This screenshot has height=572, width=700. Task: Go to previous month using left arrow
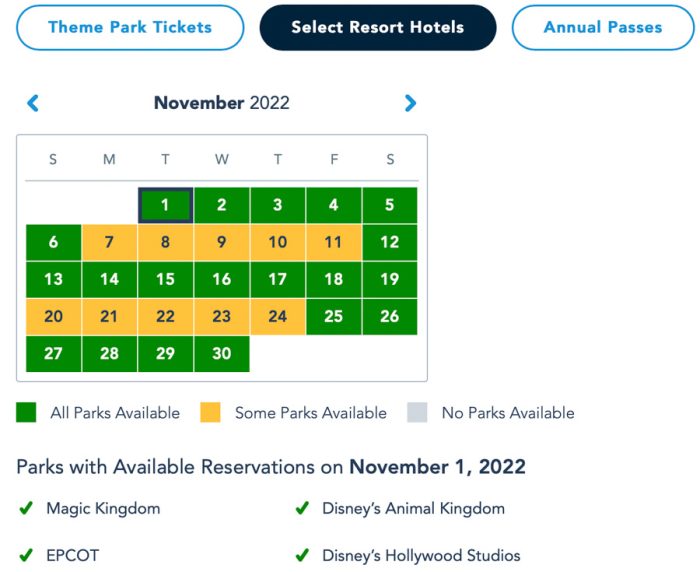(x=32, y=103)
